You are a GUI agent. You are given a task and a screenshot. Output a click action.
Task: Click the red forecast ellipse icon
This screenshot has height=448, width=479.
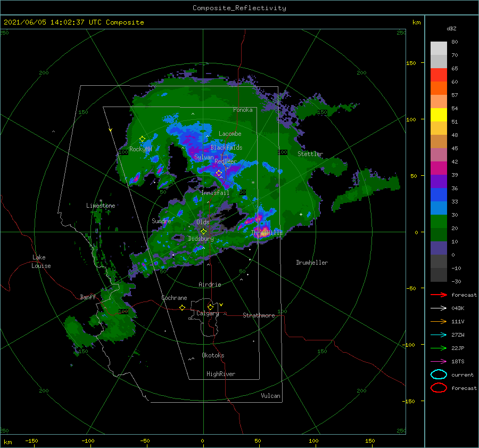439,388
